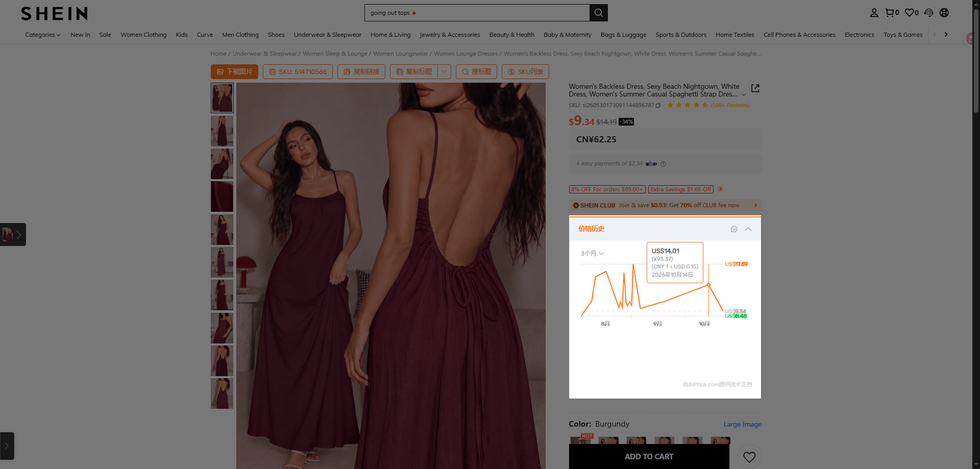Open the Electronics menu
This screenshot has height=469, width=980.
[x=859, y=35]
